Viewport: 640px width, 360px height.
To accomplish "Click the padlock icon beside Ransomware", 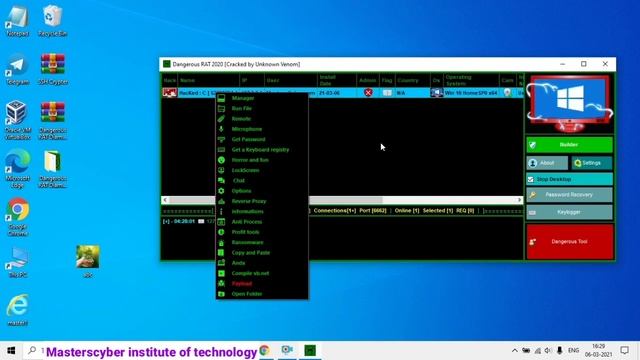I will point(221,242).
